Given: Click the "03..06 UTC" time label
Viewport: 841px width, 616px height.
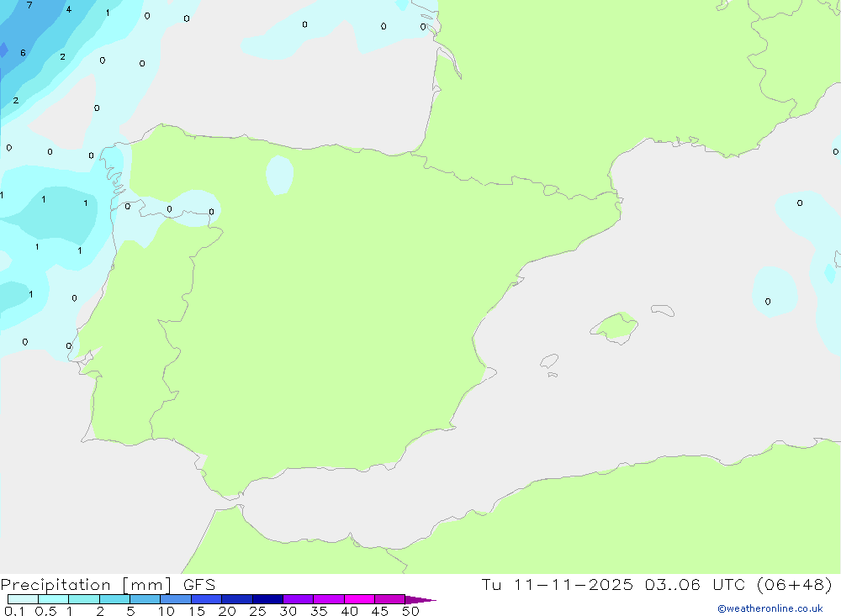Looking at the screenshot, I should pyautogui.click(x=696, y=585).
